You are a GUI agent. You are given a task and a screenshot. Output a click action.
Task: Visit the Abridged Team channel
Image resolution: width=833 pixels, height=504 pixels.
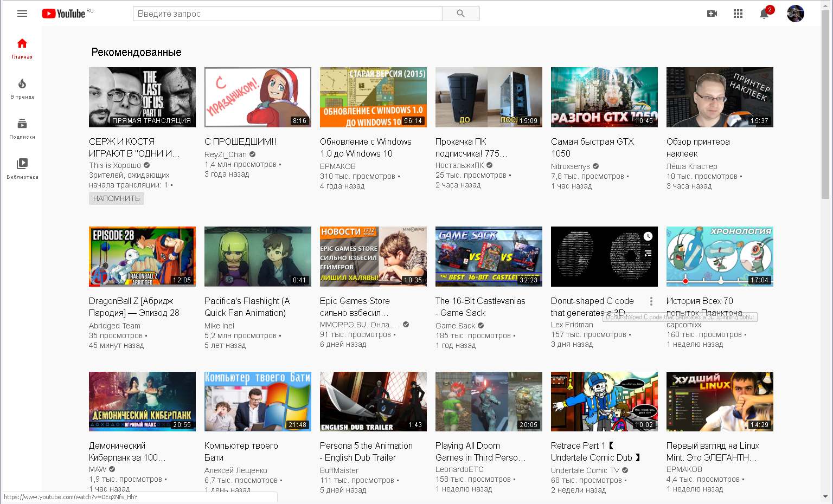pos(114,326)
